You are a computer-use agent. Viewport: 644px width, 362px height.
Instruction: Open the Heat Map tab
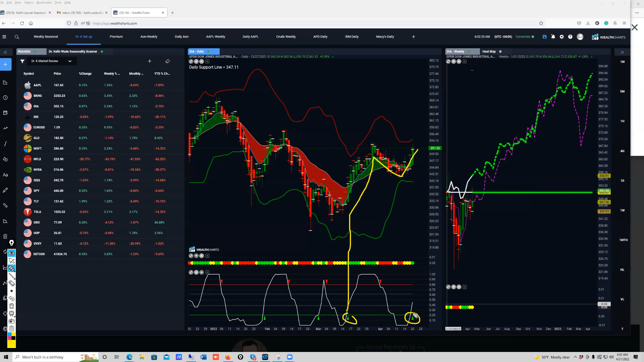click(489, 52)
